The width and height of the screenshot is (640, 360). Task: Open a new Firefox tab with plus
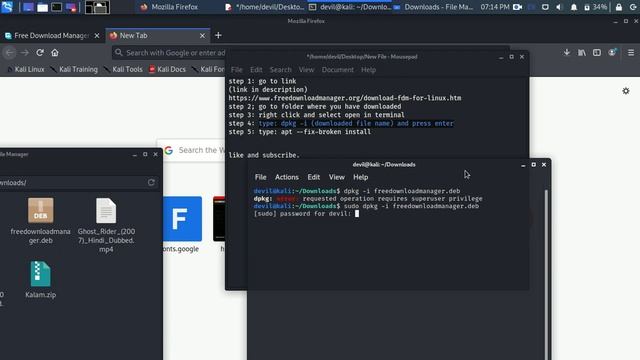point(218,36)
